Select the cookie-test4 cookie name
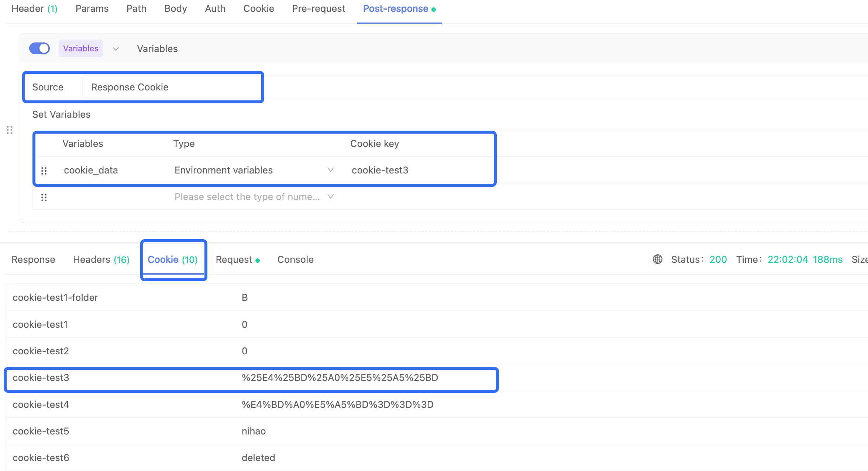The image size is (868, 471). click(41, 405)
